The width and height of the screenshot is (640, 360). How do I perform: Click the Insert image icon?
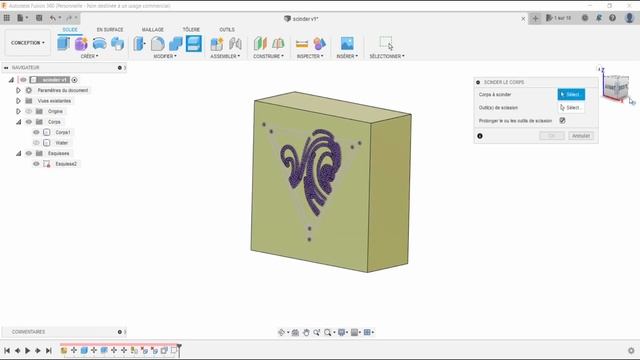(x=347, y=43)
